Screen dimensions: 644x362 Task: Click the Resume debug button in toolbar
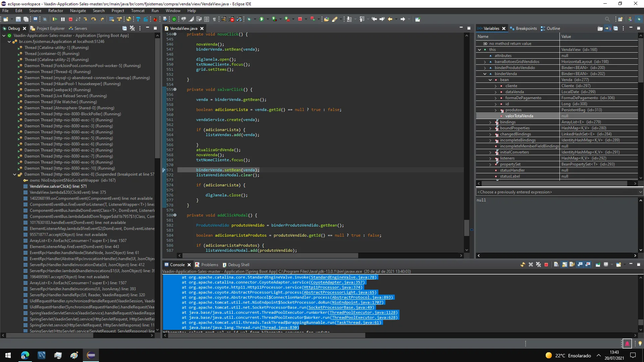click(x=55, y=19)
